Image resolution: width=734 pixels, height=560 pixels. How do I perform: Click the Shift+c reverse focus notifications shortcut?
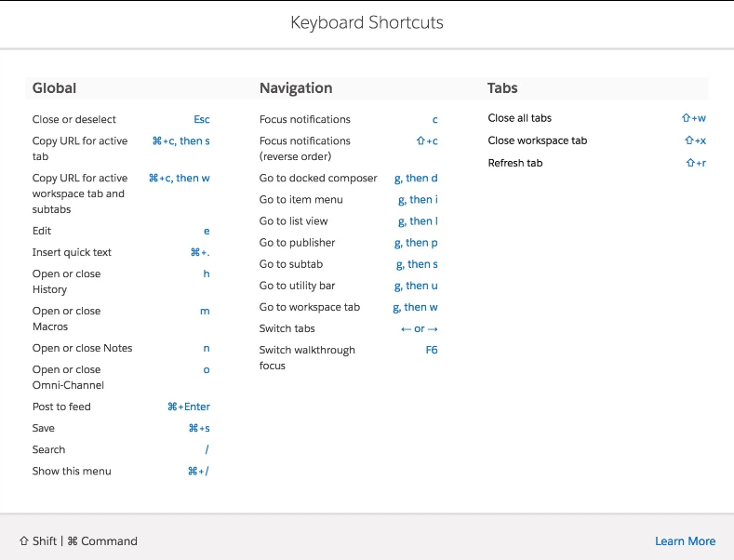pos(426,141)
